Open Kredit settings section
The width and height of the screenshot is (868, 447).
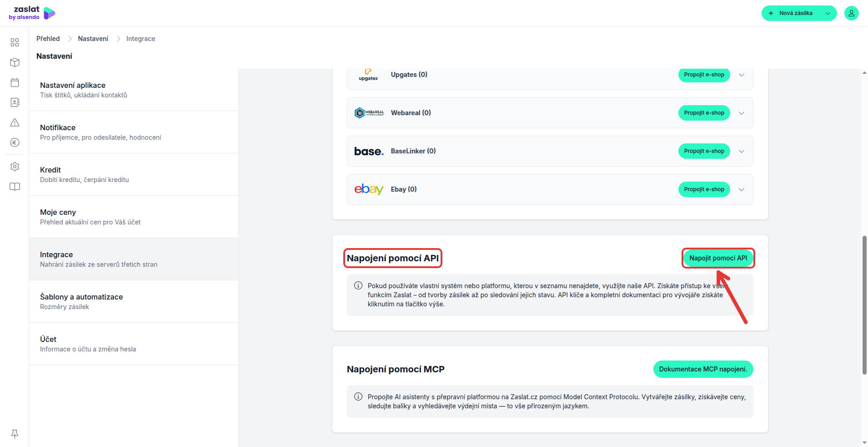tap(134, 174)
